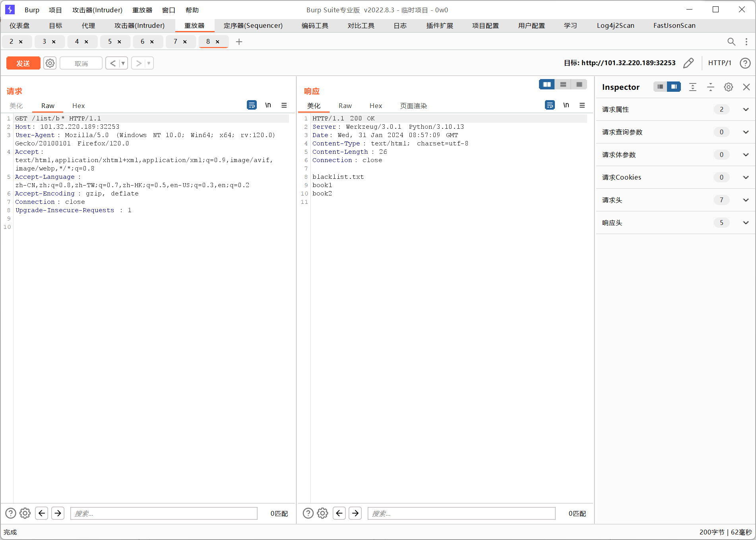756x540 pixels.
Task: Open response search settings gear
Action: click(322, 513)
